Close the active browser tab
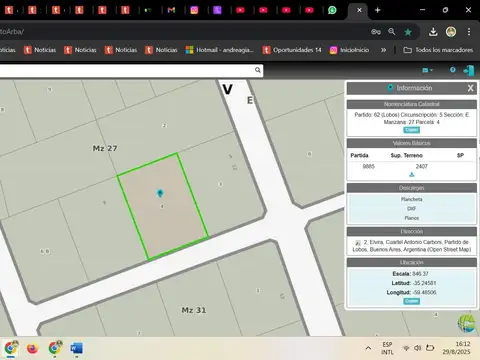The image size is (480, 360). 359,10
